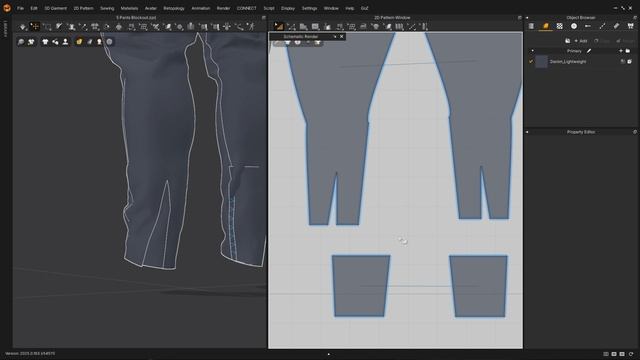Open the Topstitch line tab icon in Object Browser
This screenshot has height=360, width=640.
pos(602,26)
